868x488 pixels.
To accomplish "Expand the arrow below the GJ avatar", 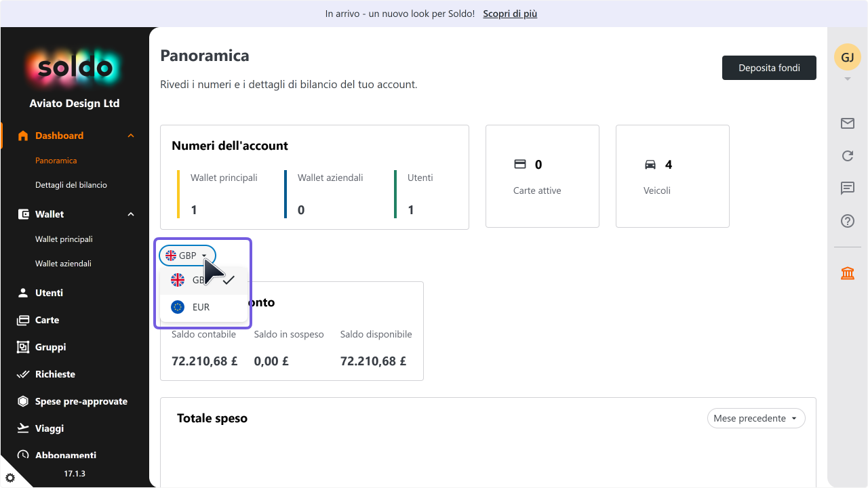I will [847, 79].
